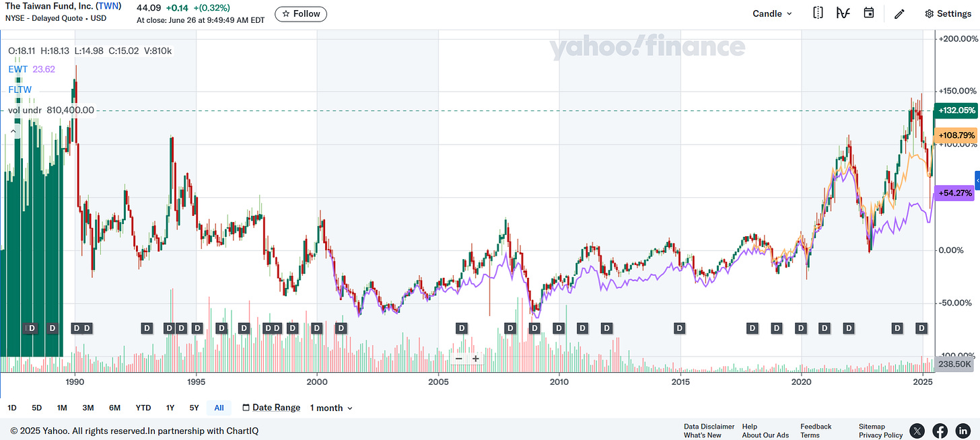Screen dimensions: 980x440
Task: Open the About Our Ads link
Action: (x=765, y=435)
